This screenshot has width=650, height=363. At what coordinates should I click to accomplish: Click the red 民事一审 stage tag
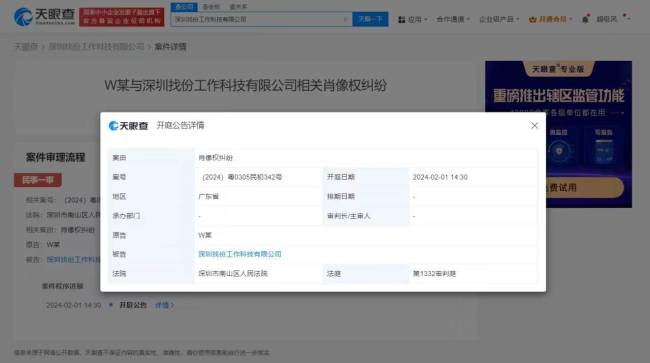click(38, 180)
